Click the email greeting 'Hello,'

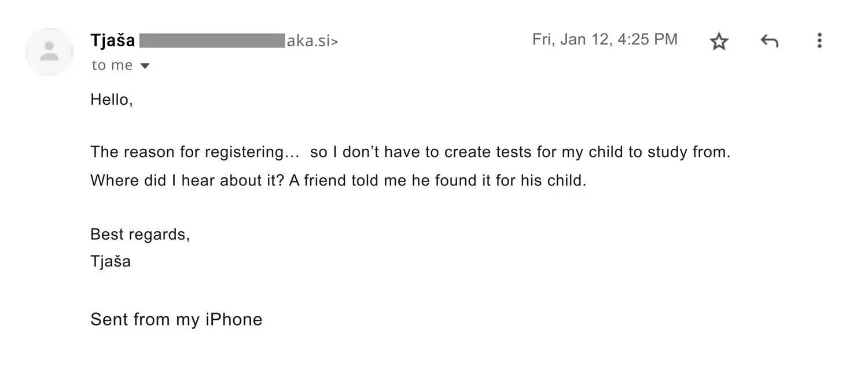(111, 99)
